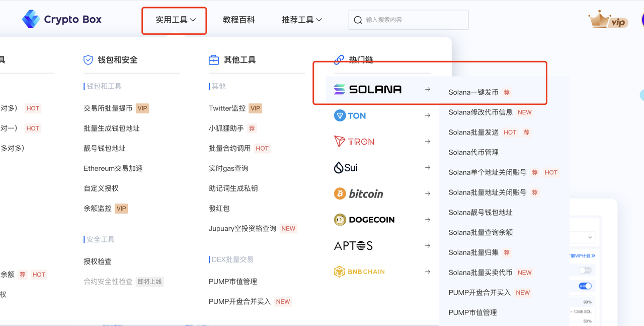
Task: Expand the arrow next to Sui
Action: [x=428, y=168]
